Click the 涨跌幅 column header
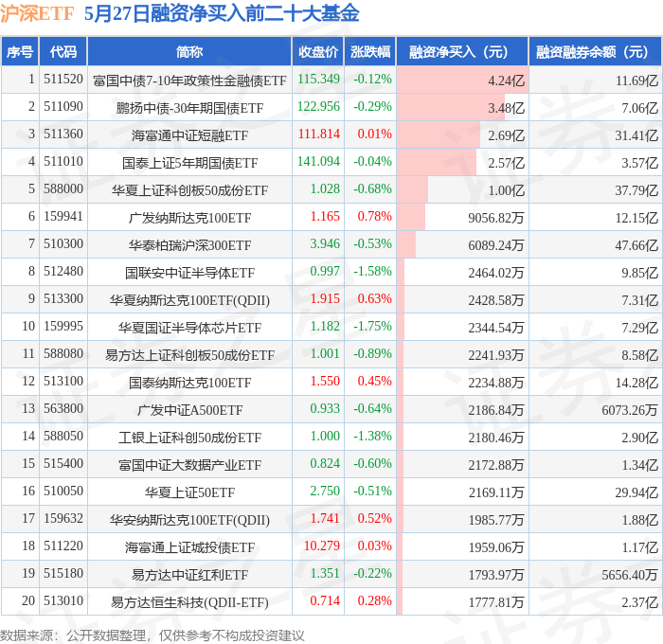The width and height of the screenshot is (663, 644). [x=370, y=51]
